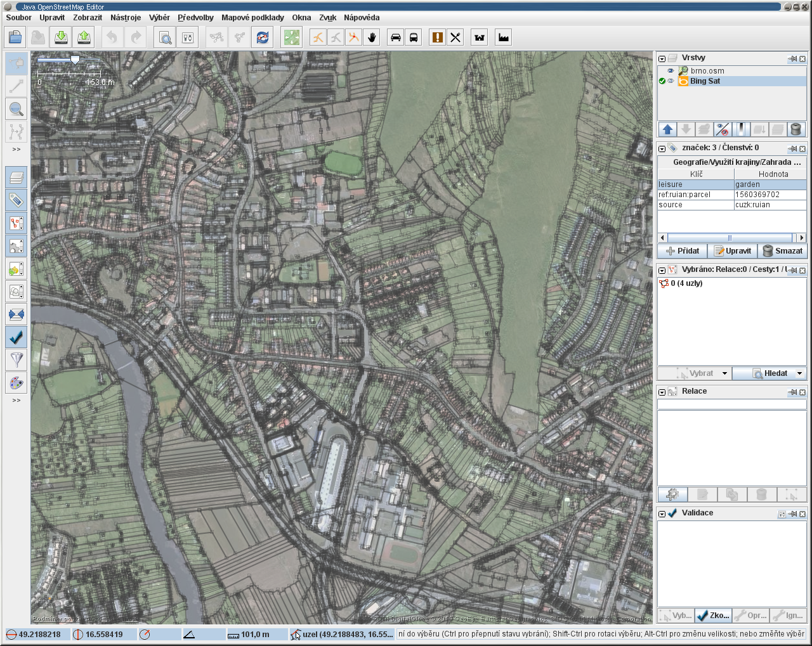Click the Move layer up arrow
The width and height of the screenshot is (812, 646).
[x=667, y=129]
